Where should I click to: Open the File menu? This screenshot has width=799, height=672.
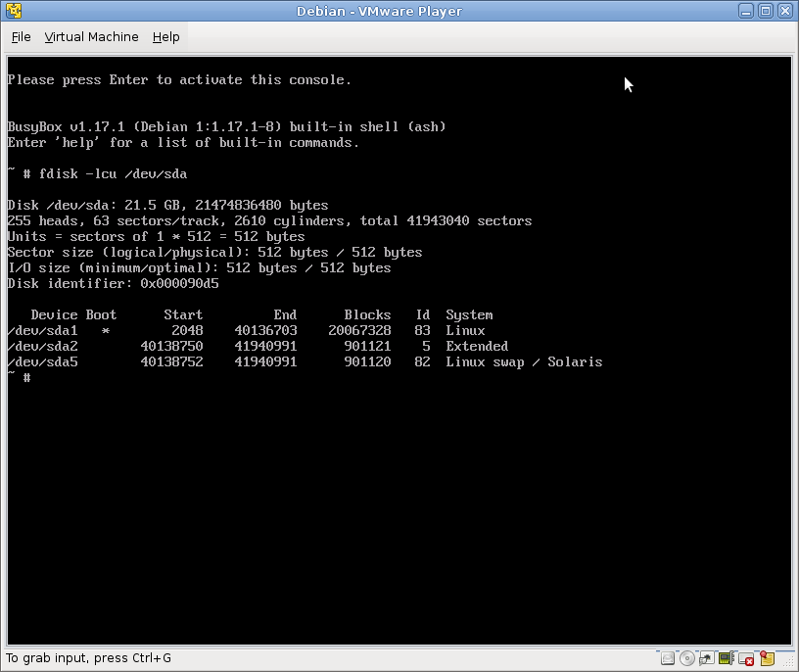[x=21, y=37]
